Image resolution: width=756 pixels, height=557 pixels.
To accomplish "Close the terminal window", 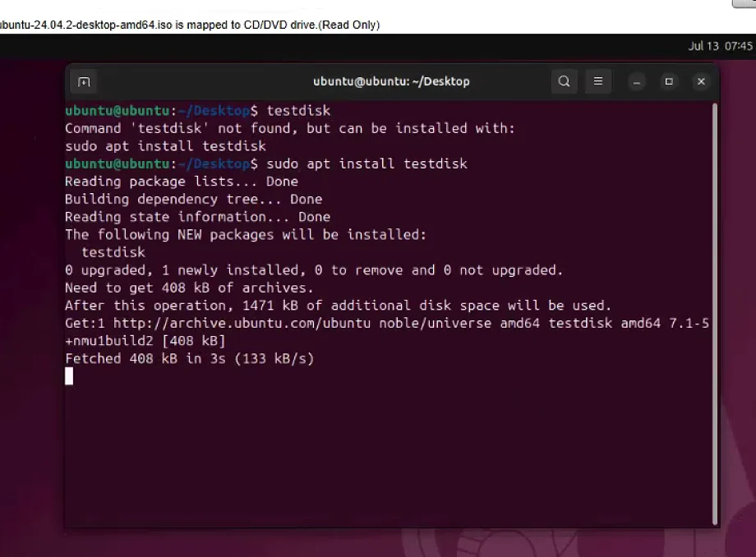I will coord(701,82).
